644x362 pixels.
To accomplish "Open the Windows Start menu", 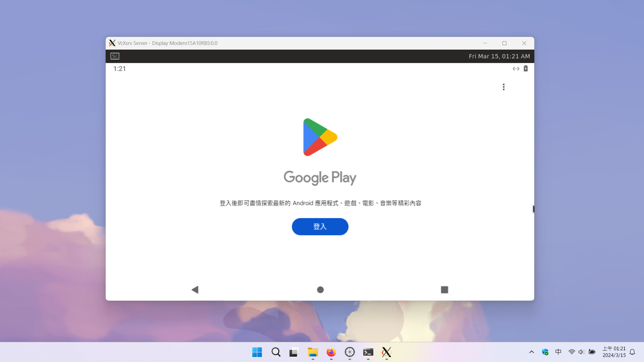I will point(257,352).
